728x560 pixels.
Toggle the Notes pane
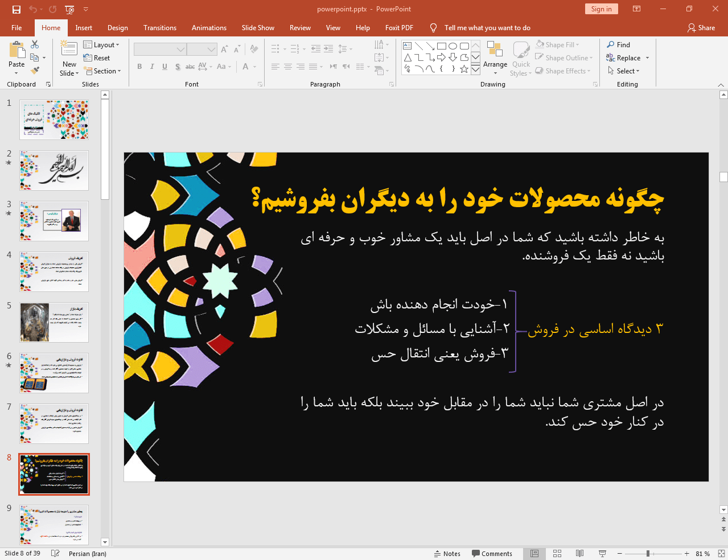tap(447, 554)
